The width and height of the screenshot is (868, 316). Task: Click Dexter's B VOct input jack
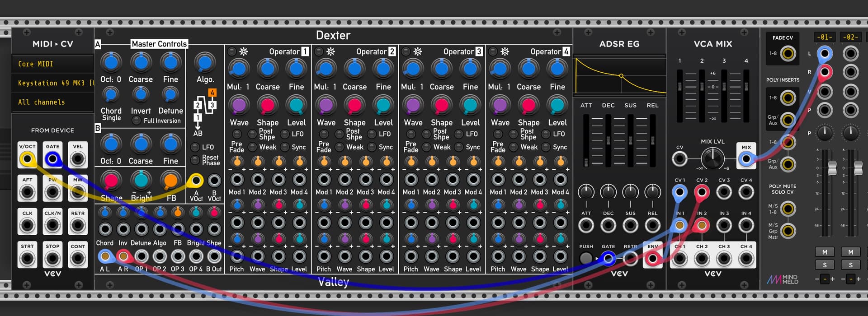point(214,181)
